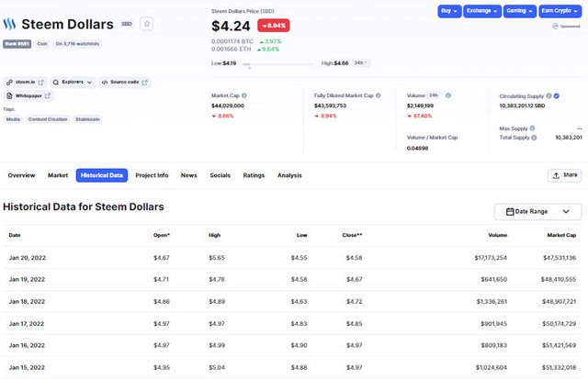
Task: Open the Earn Crypto dropdown menu
Action: click(560, 11)
